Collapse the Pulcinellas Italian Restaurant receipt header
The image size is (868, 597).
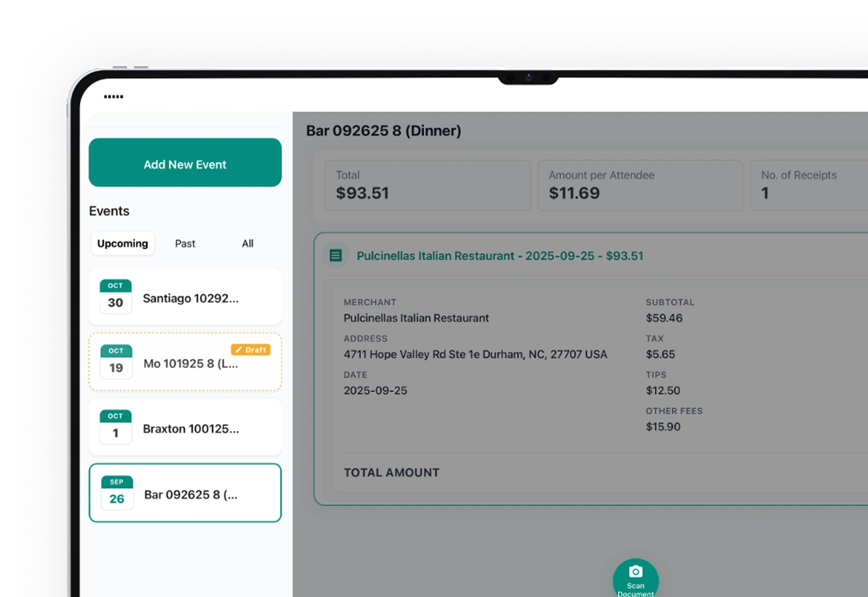tap(500, 256)
